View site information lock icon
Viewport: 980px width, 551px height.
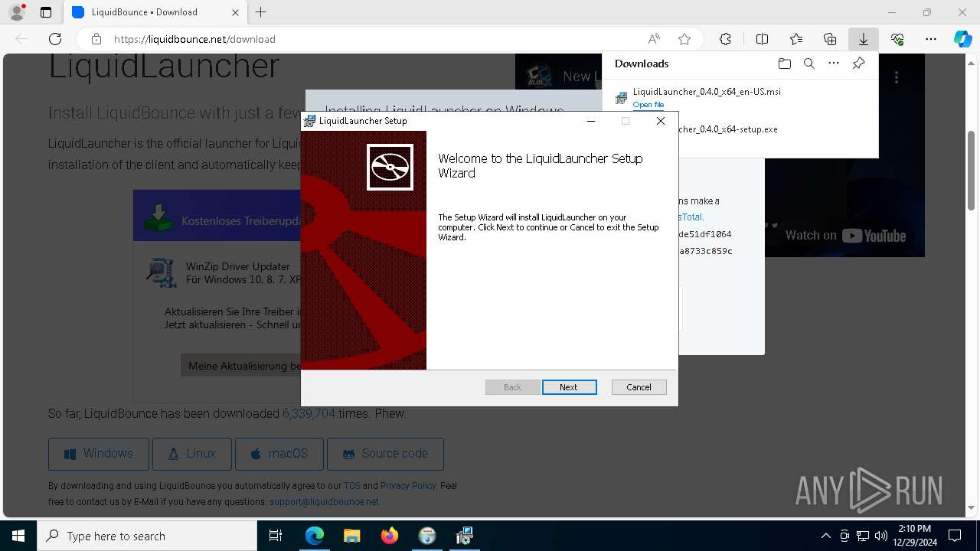96,39
